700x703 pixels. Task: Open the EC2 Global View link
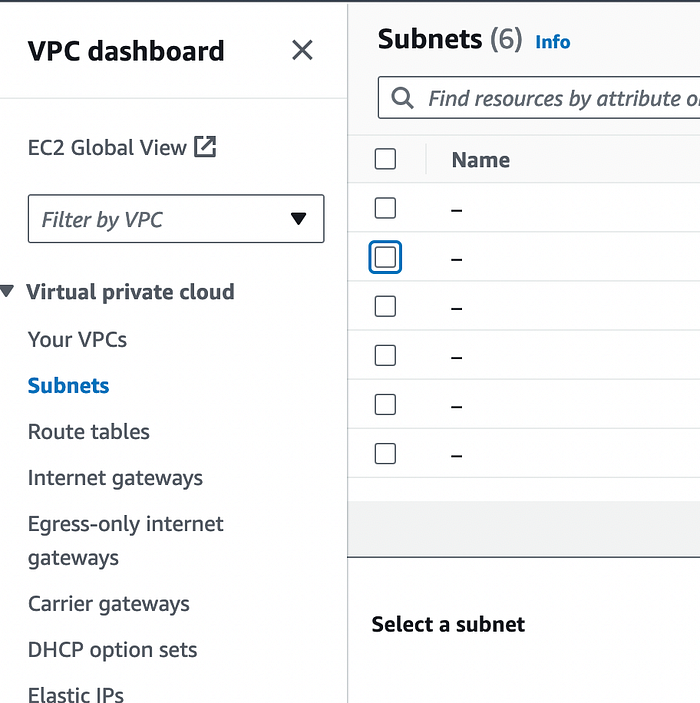coord(107,147)
